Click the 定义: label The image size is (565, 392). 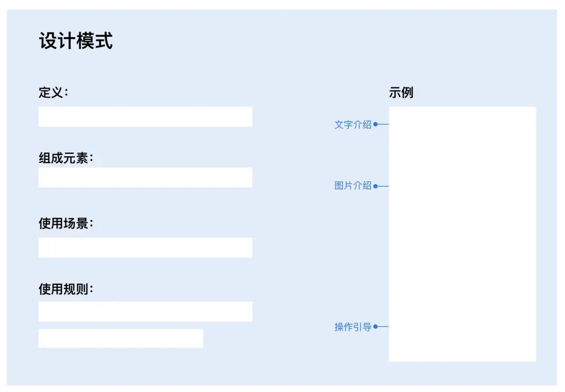point(53,93)
